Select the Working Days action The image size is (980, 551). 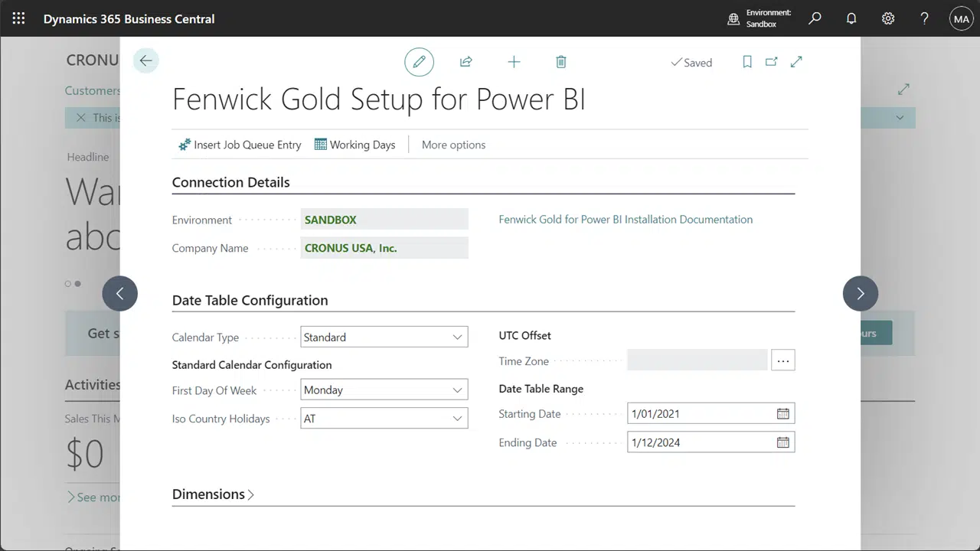[354, 145]
